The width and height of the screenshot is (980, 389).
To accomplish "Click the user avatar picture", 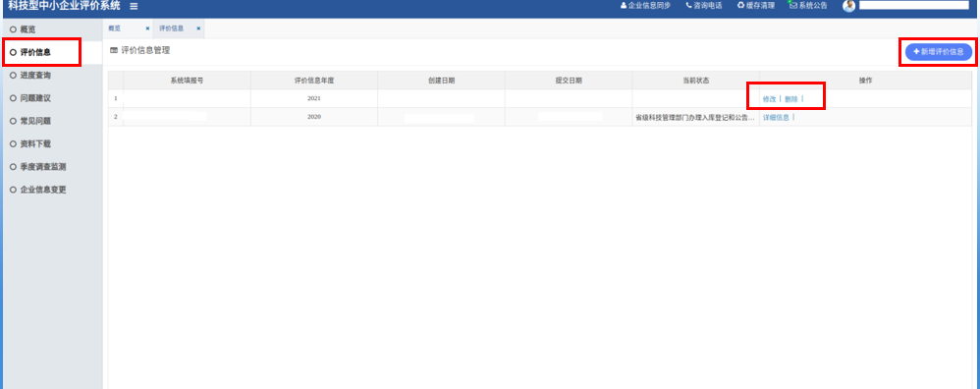I will pyautogui.click(x=848, y=6).
